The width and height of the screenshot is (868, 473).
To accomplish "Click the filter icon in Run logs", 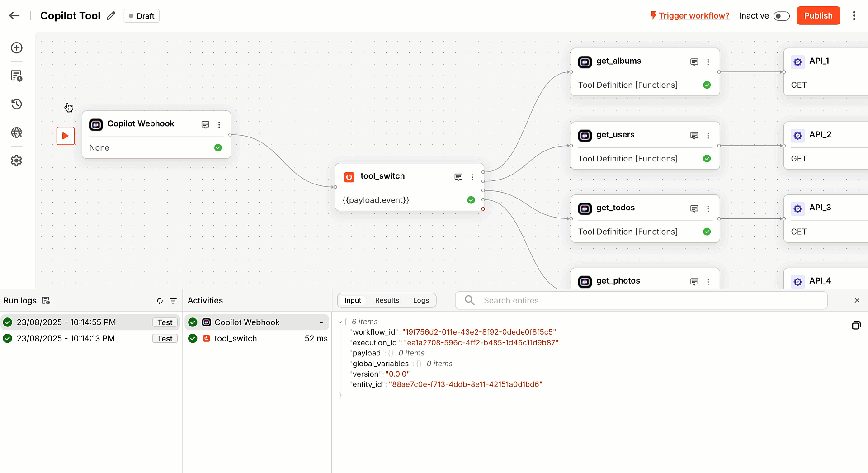I will click(173, 301).
